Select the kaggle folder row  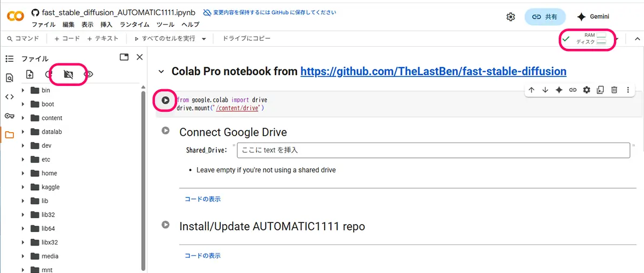(x=80, y=187)
